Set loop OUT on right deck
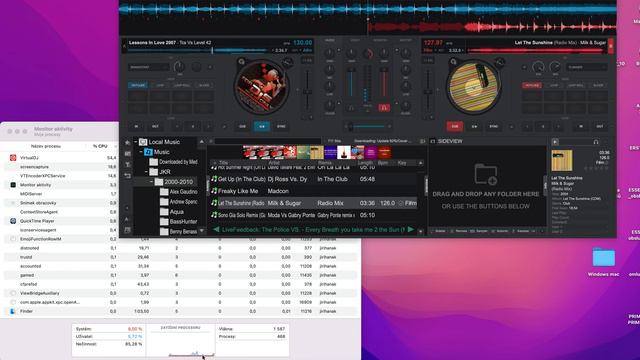 tap(600, 127)
